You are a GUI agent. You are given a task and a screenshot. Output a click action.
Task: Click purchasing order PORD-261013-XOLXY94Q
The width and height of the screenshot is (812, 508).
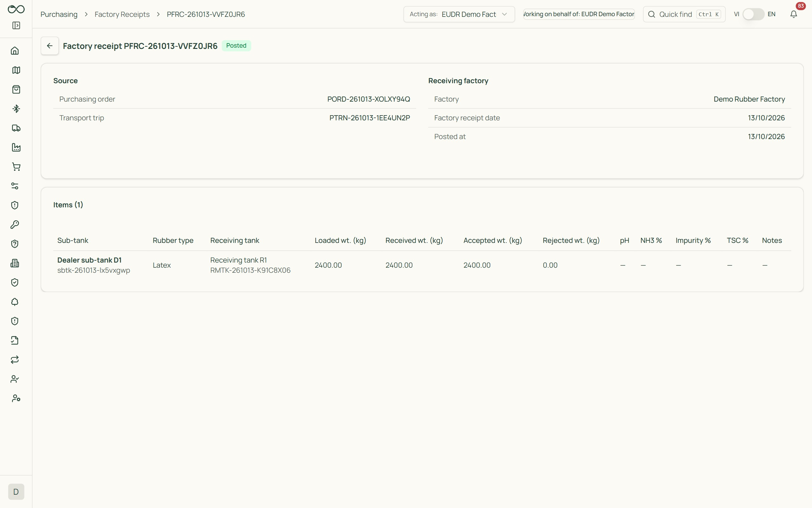point(369,99)
